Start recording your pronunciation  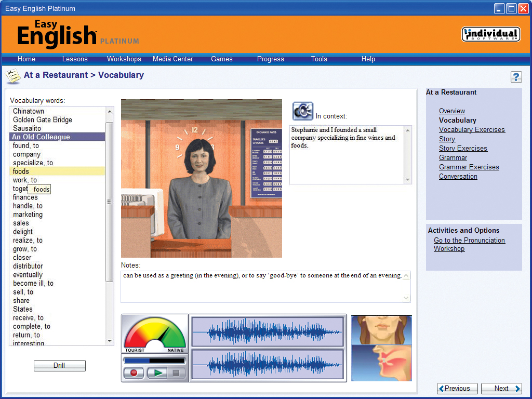pos(134,373)
